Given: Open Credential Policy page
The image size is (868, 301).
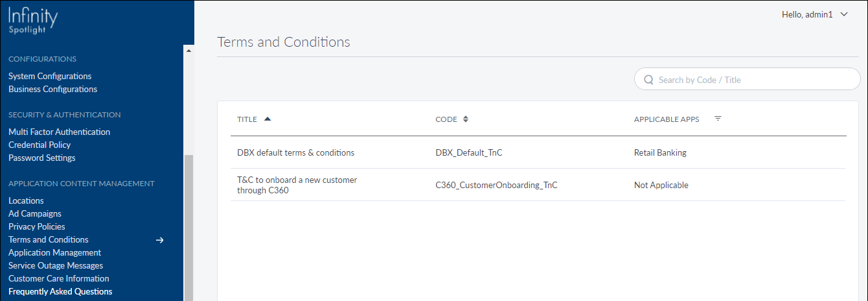Looking at the screenshot, I should tap(40, 145).
